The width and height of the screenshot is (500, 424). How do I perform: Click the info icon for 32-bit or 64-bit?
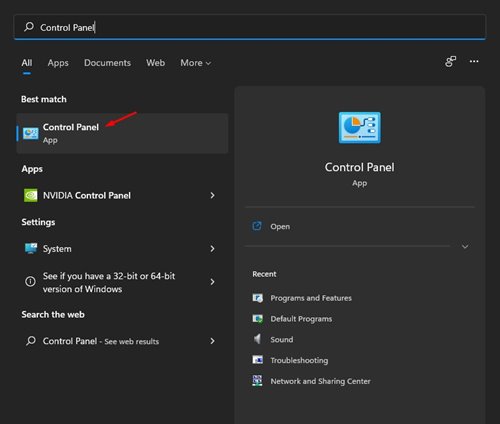(30, 282)
